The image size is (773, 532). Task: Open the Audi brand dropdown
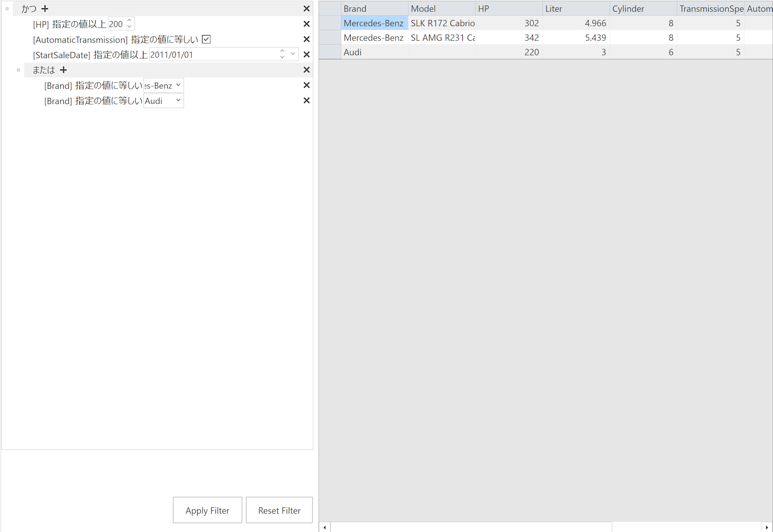178,100
